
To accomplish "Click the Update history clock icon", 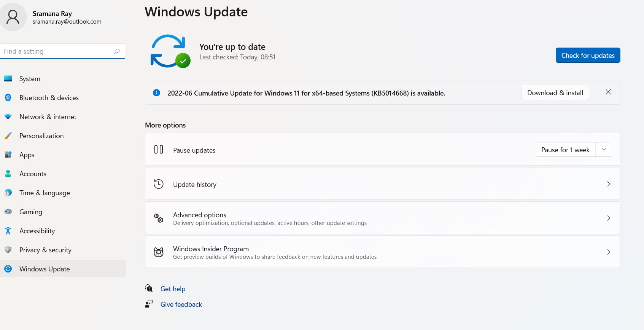I will 159,184.
